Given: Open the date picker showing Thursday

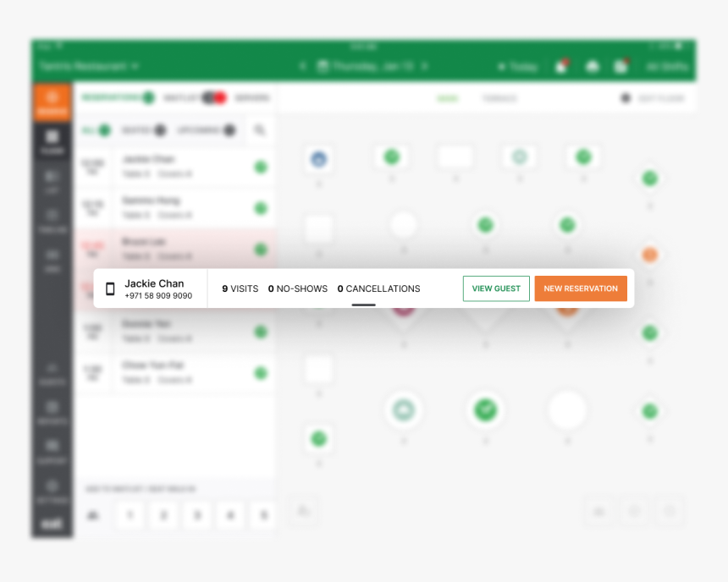Looking at the screenshot, I should click(x=366, y=66).
